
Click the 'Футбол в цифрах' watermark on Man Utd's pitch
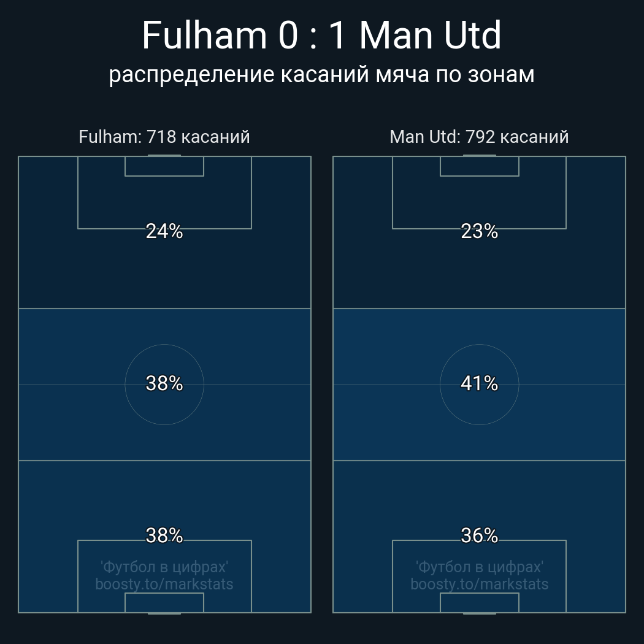479,567
